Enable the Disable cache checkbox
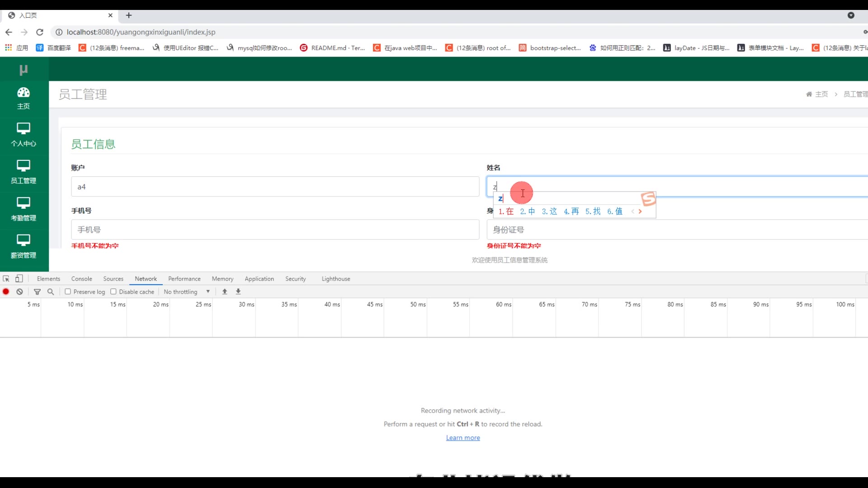Screen dimensions: 868x488 pyautogui.click(x=113, y=291)
